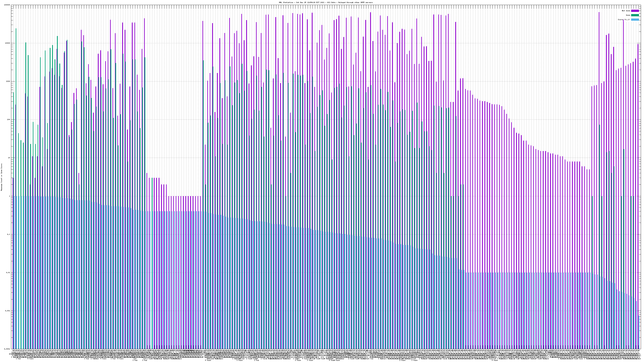Click the green Spam legend swatch

pyautogui.click(x=635, y=15)
